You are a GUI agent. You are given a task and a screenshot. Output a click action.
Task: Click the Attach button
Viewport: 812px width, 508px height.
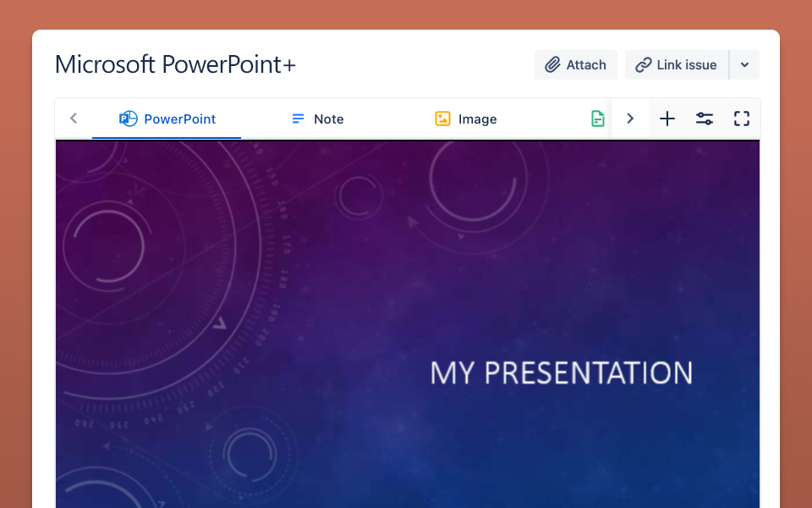point(575,65)
